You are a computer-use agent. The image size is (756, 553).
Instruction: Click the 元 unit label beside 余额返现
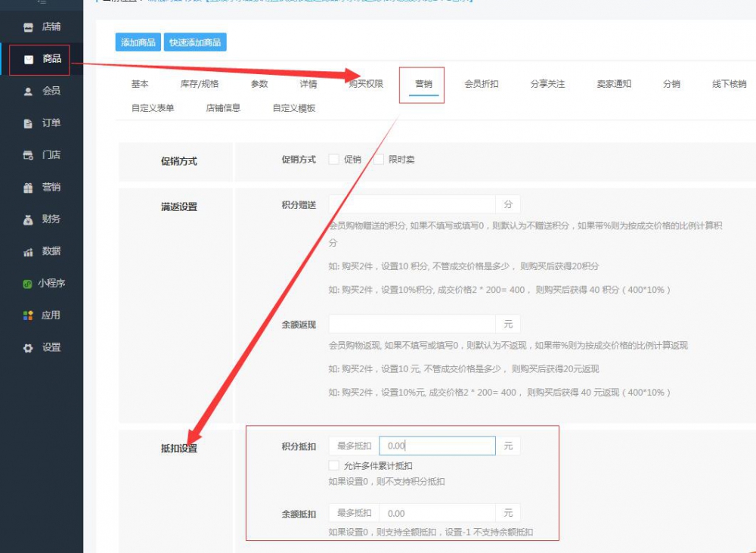click(x=508, y=325)
